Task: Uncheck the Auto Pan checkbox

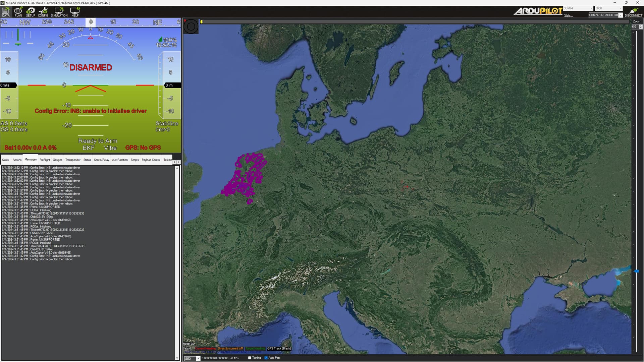Action: 266,358
